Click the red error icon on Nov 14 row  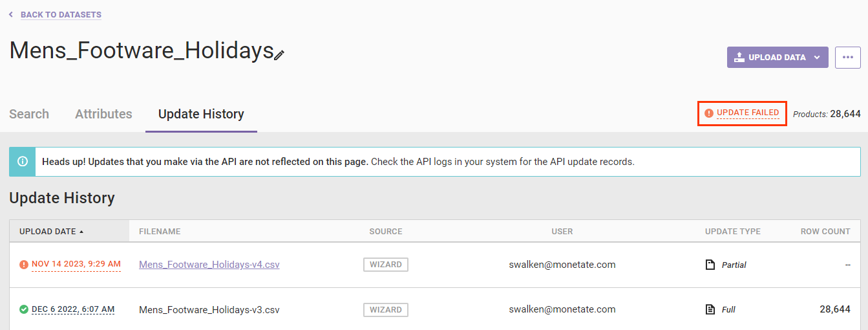(24, 265)
